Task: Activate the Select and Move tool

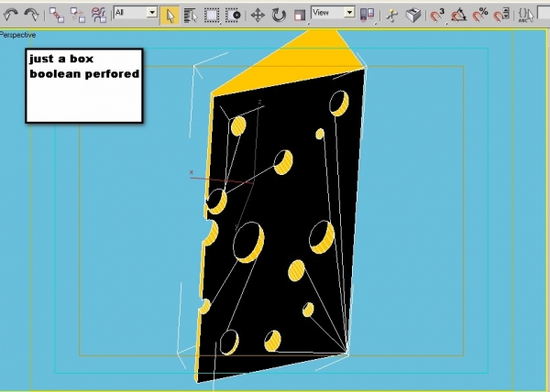Action: tap(258, 16)
